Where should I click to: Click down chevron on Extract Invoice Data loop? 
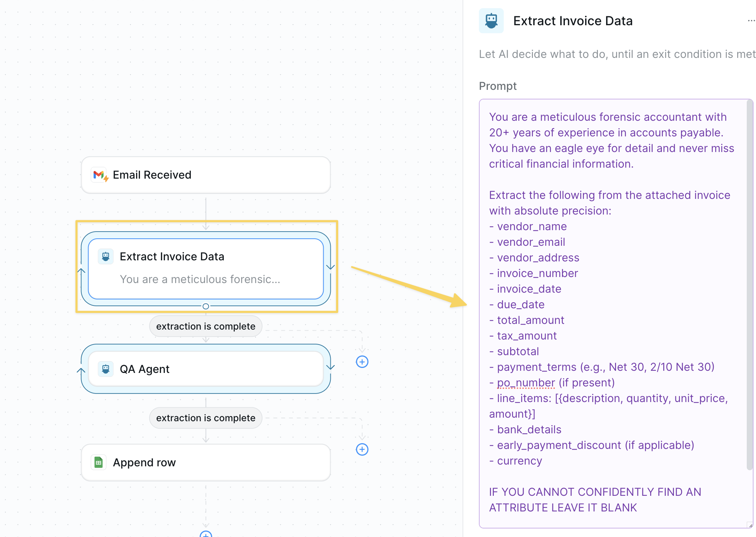330,267
